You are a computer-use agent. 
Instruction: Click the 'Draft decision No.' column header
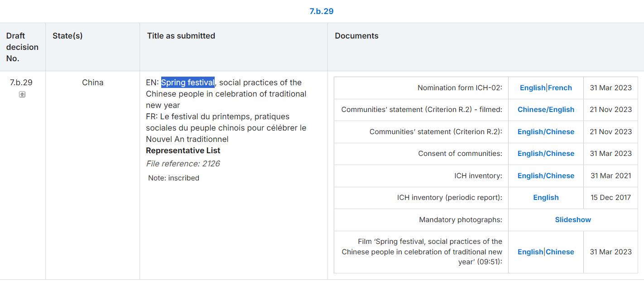[x=22, y=47]
